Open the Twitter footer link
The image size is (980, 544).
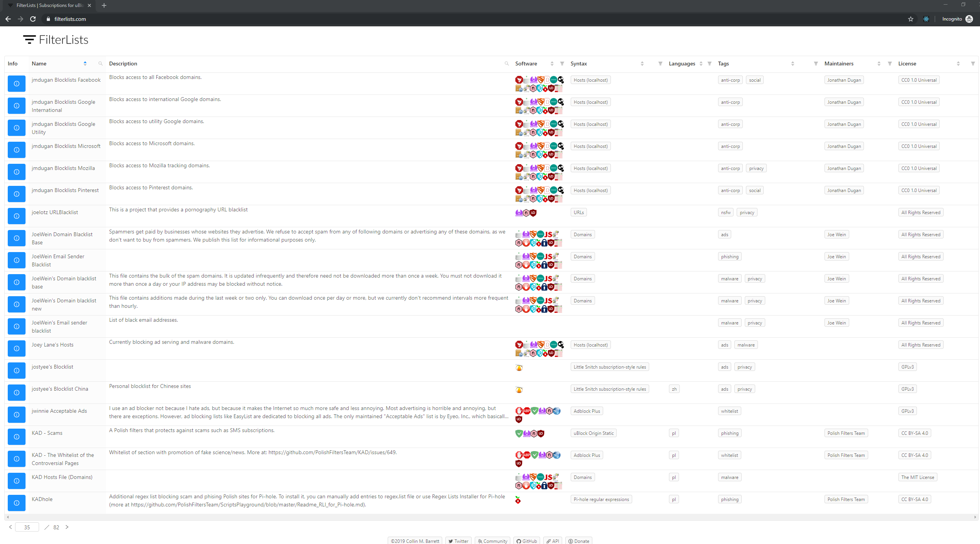[x=458, y=541]
